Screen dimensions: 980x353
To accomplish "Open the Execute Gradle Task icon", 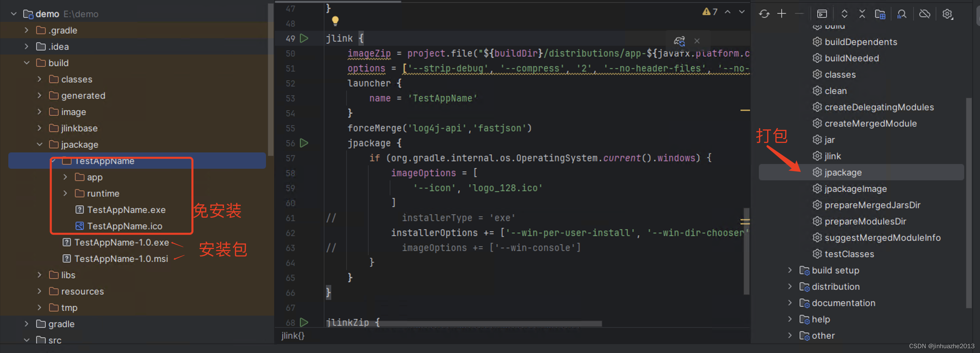I will point(822,14).
